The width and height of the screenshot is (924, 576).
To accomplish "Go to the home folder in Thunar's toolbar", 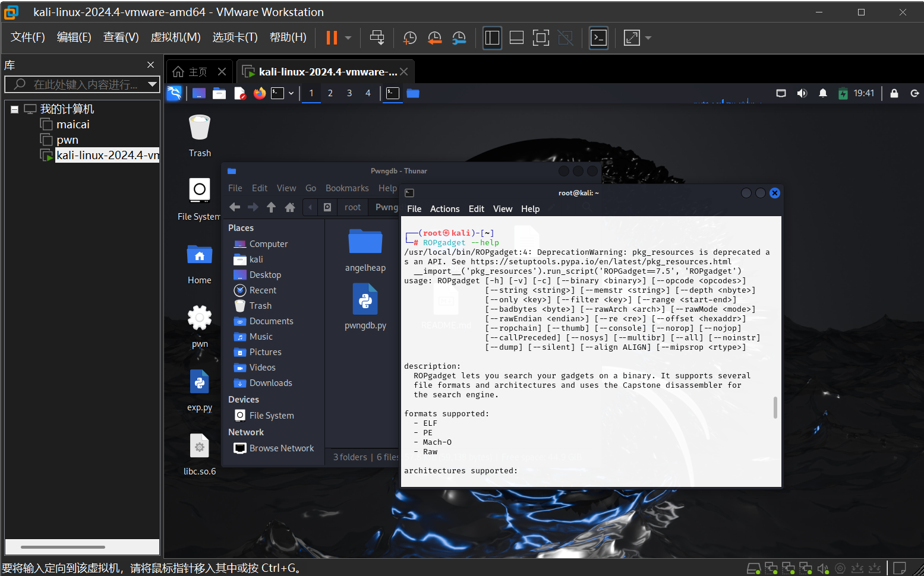I will click(290, 207).
